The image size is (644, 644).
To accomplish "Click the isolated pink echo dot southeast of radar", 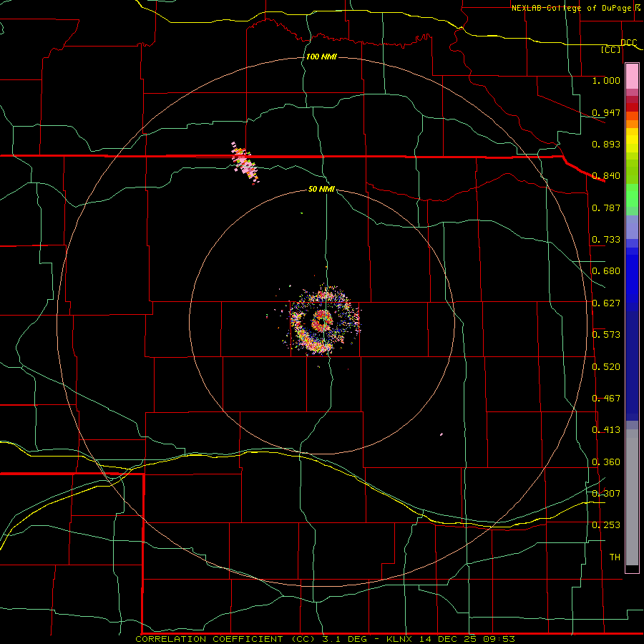I will [x=441, y=434].
